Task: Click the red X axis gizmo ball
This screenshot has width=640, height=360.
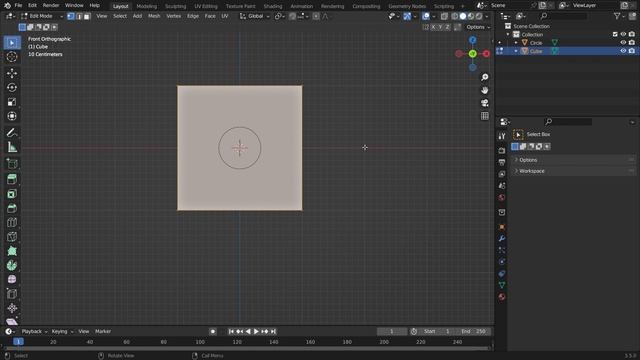Action: pos(486,54)
